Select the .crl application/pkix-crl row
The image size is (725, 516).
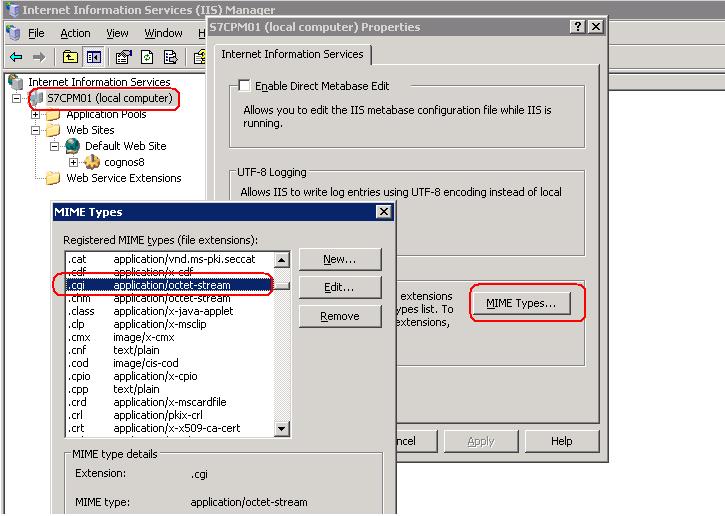[169, 415]
